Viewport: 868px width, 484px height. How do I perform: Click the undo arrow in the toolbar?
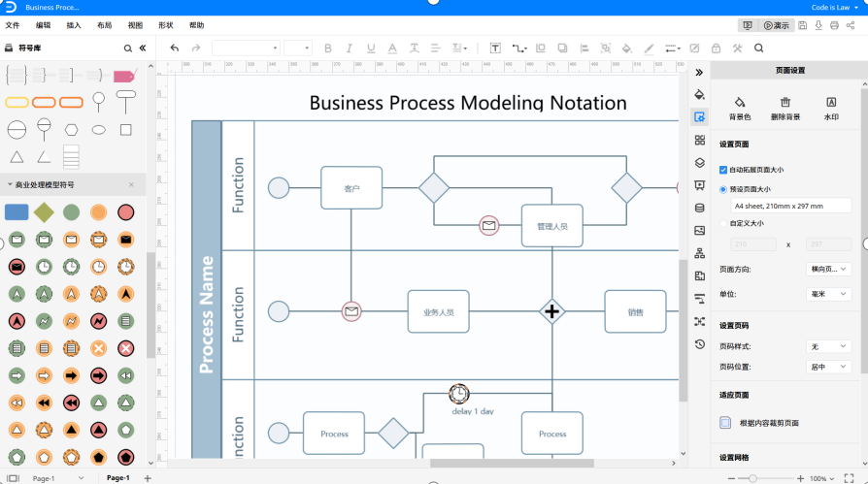[175, 48]
